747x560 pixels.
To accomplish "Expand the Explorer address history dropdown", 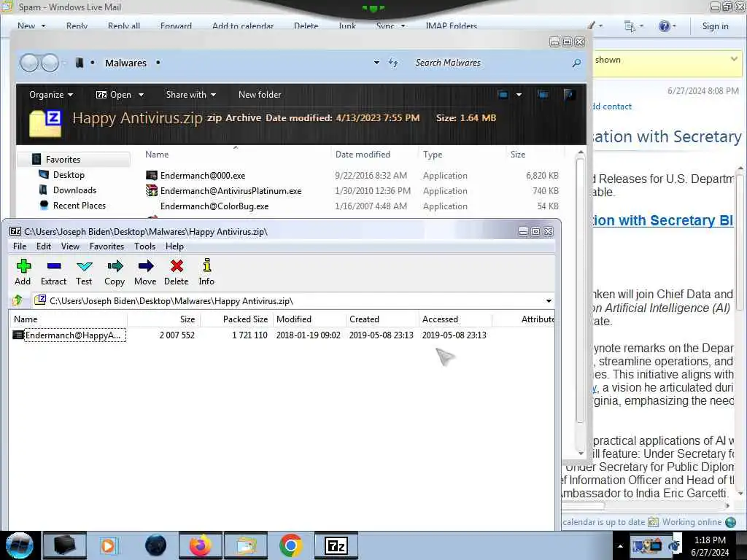I will [x=376, y=63].
